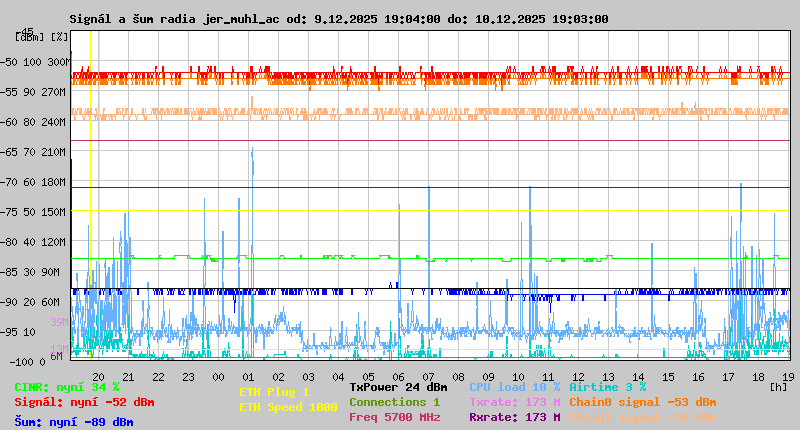Select the 'Šum: nyní -89 dBm' legend entry
800x430 pixels.
click(x=74, y=422)
